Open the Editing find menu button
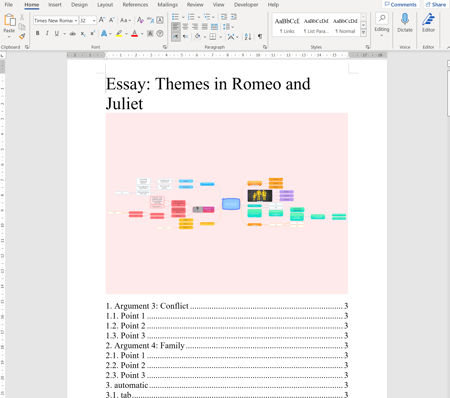450x398 pixels. point(382,24)
